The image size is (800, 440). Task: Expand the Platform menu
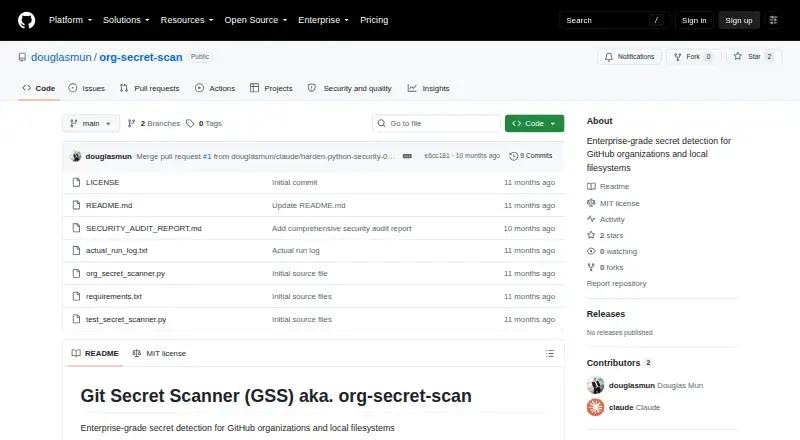(x=70, y=20)
